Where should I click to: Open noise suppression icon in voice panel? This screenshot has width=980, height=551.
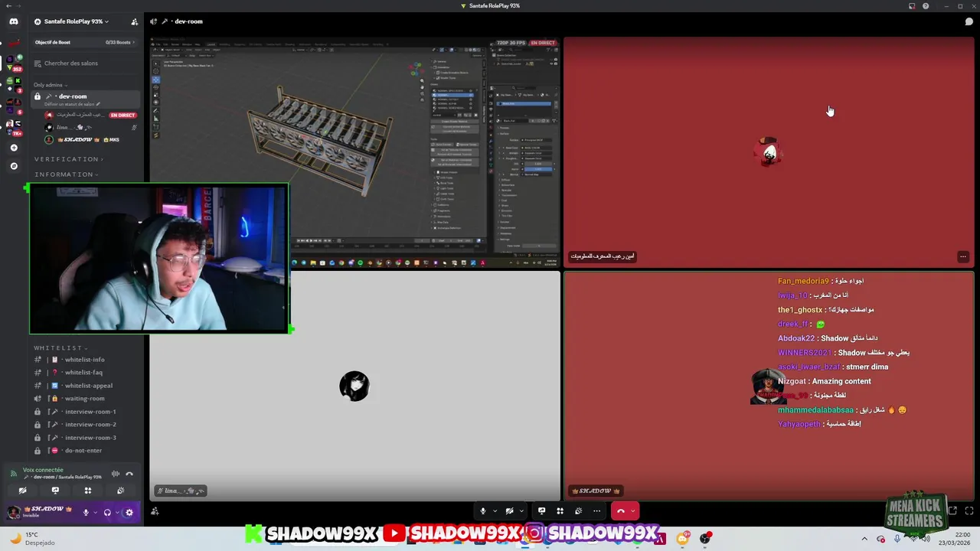point(116,474)
